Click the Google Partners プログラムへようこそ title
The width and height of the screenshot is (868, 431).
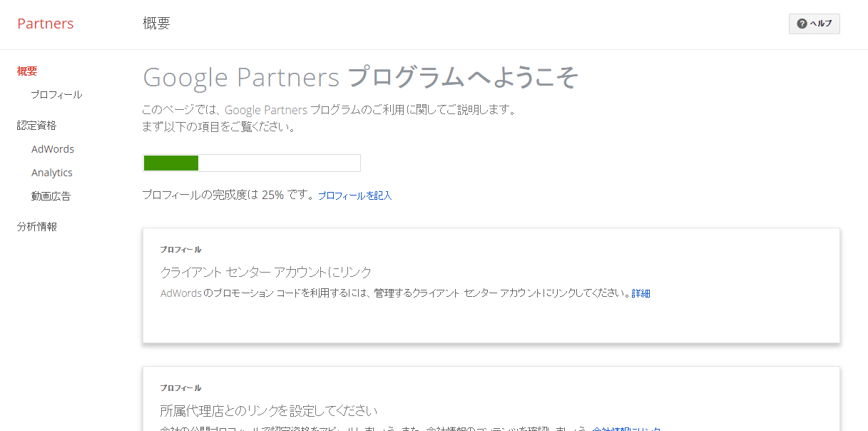(x=360, y=77)
